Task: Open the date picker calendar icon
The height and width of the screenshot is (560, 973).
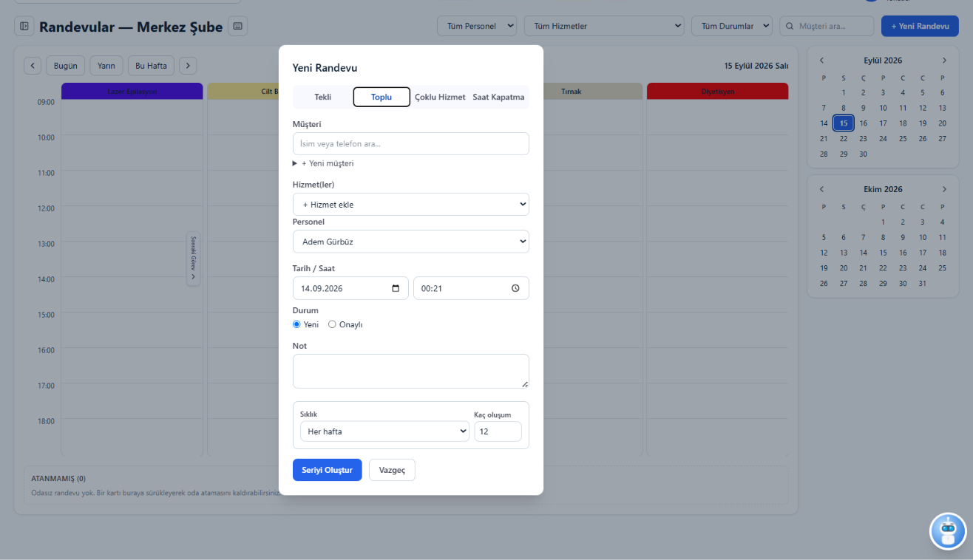Action: tap(396, 288)
